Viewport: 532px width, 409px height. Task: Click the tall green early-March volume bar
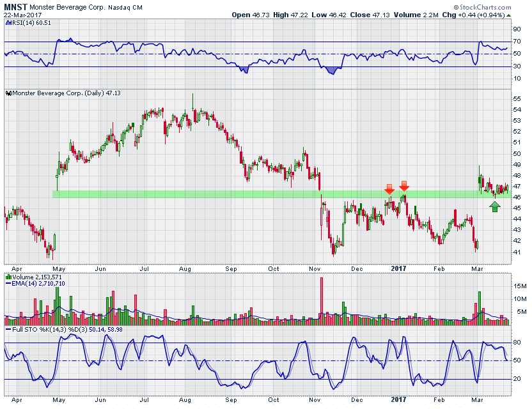[480, 308]
